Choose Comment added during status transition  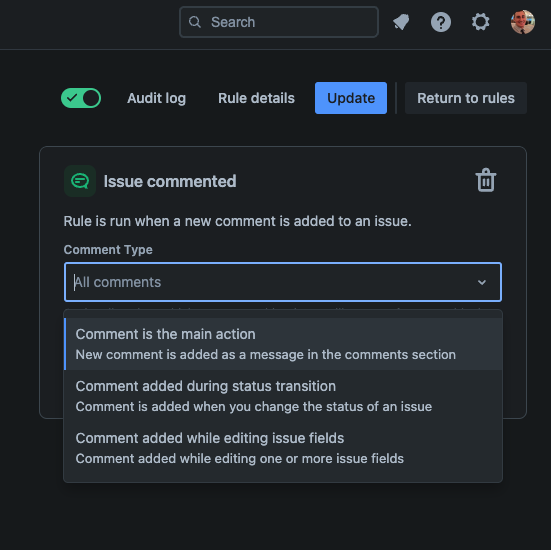click(x=283, y=396)
